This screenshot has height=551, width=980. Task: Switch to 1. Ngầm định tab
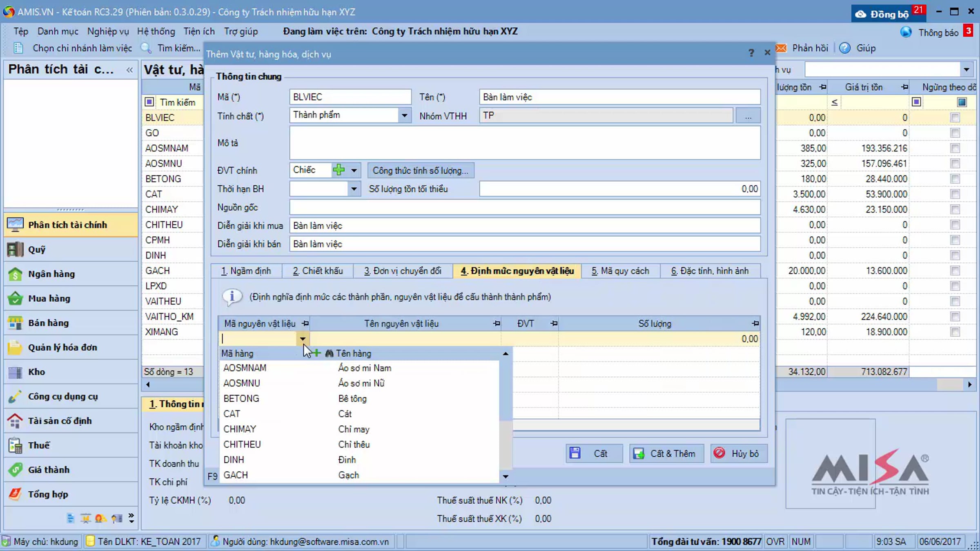click(x=246, y=271)
